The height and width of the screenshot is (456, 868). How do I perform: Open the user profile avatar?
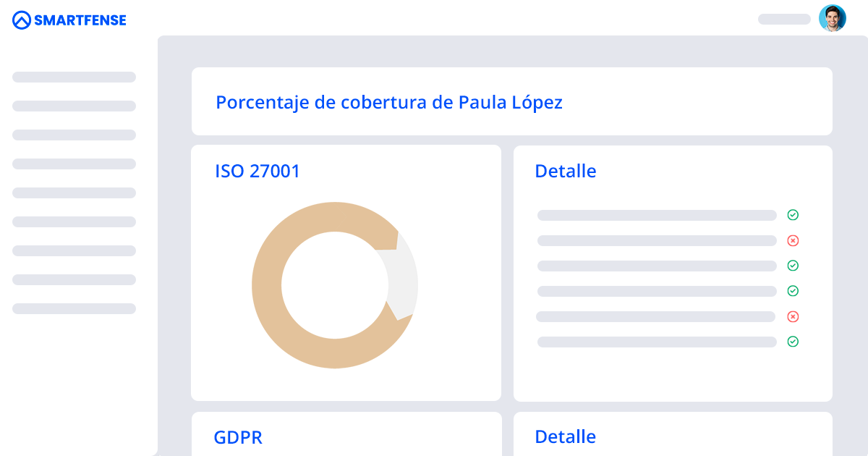tap(832, 18)
